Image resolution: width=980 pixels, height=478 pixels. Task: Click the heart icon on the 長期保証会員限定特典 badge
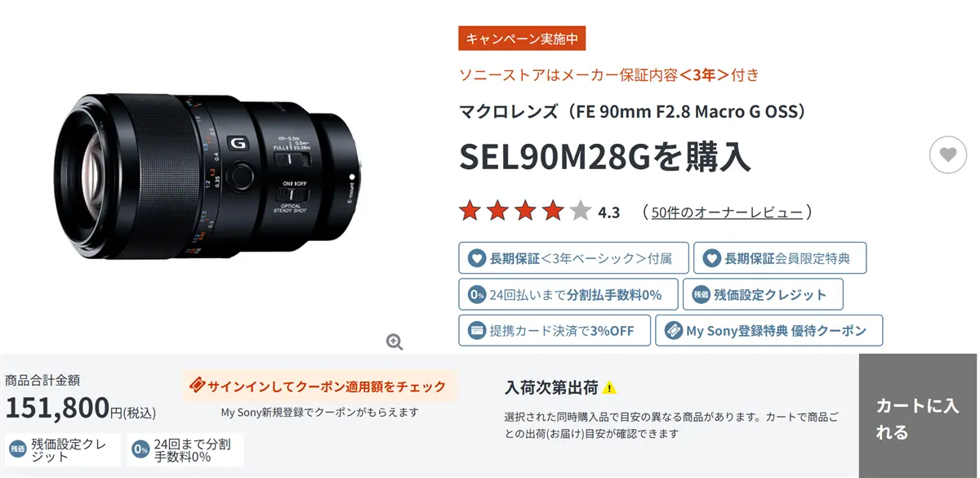[712, 258]
